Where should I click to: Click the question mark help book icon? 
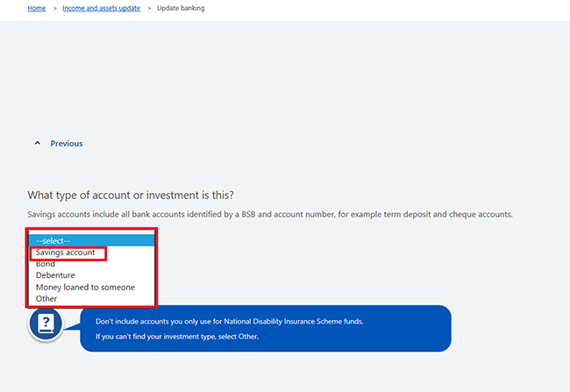tap(46, 324)
